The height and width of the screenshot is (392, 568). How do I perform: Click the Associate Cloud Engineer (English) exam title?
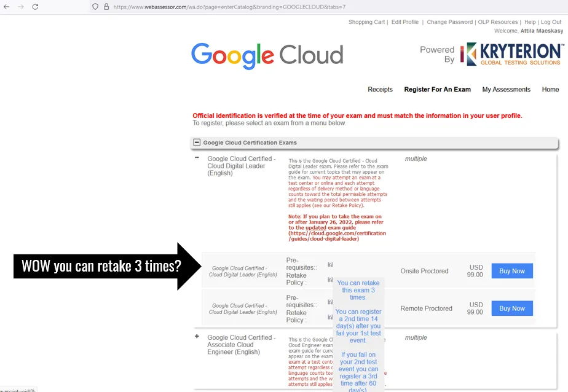coord(241,345)
